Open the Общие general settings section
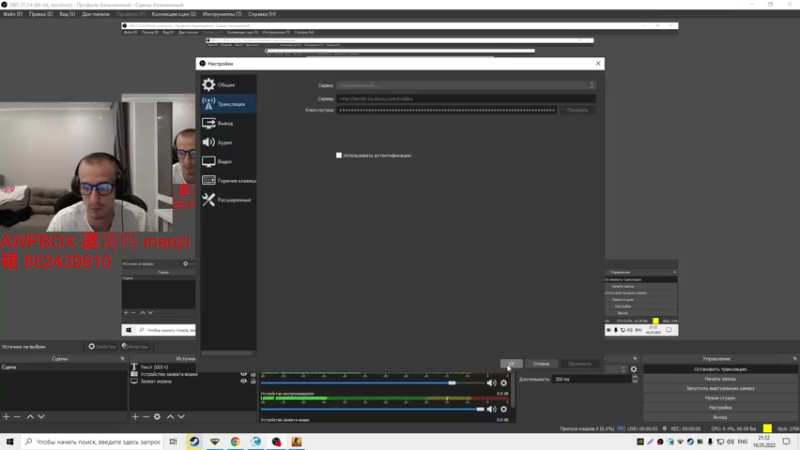 (228, 85)
